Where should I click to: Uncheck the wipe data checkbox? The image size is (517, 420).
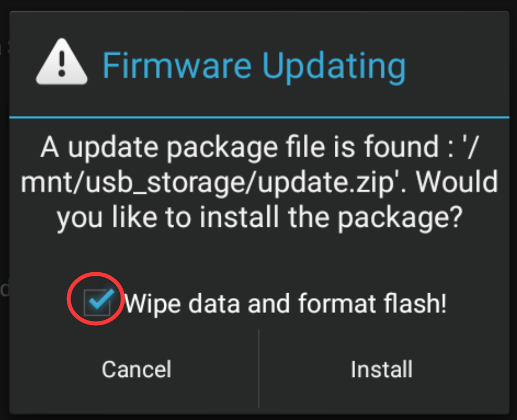(97, 302)
